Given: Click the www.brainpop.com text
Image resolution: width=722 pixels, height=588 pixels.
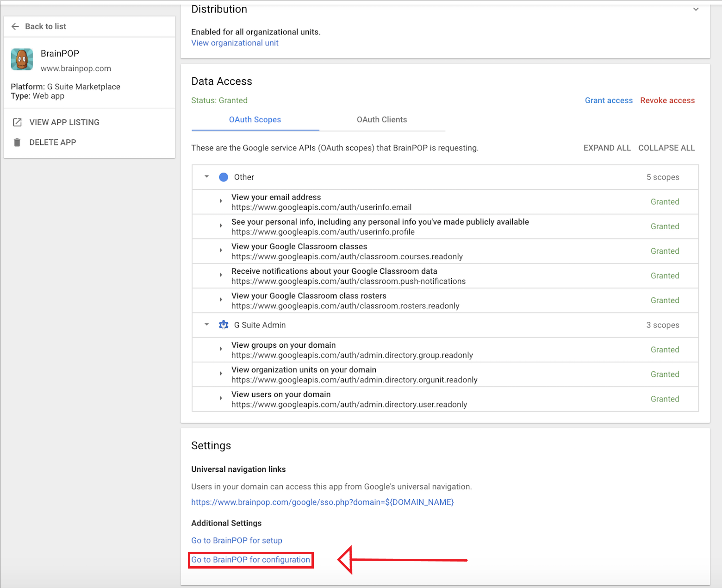Looking at the screenshot, I should coord(76,69).
